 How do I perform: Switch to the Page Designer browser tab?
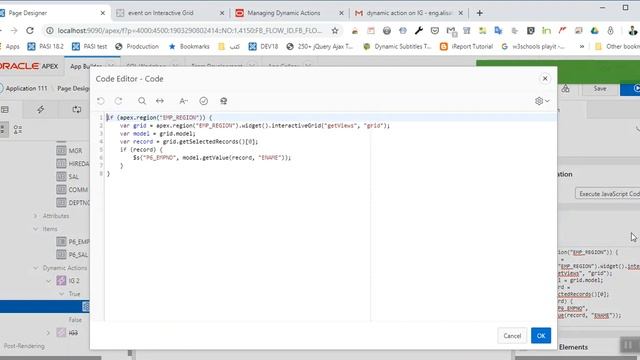28,13
